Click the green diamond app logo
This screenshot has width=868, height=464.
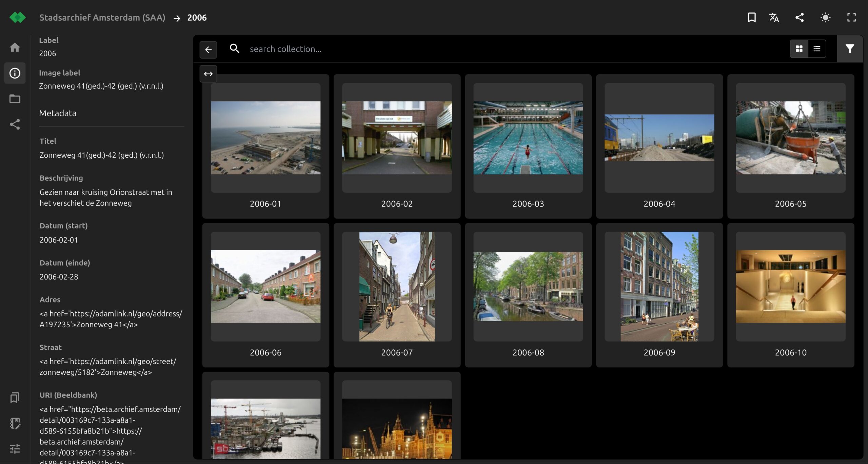point(18,17)
